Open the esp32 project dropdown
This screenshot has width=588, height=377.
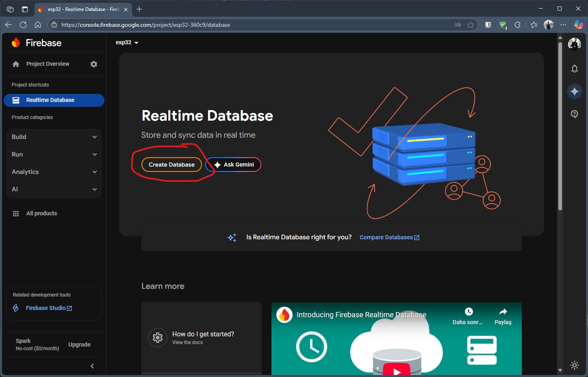pos(127,42)
